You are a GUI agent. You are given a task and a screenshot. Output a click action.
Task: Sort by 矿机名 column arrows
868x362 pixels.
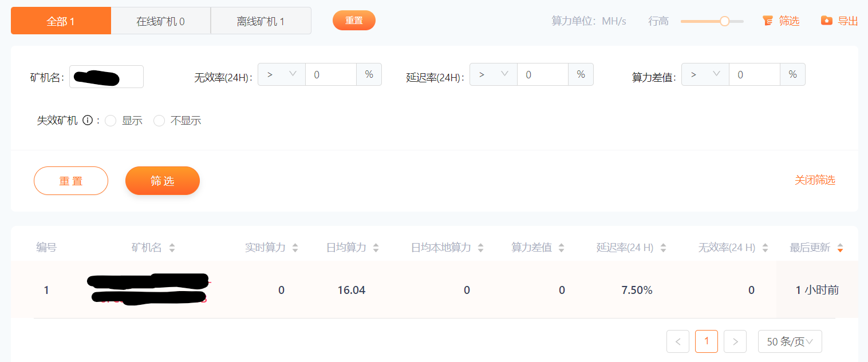pyautogui.click(x=172, y=248)
